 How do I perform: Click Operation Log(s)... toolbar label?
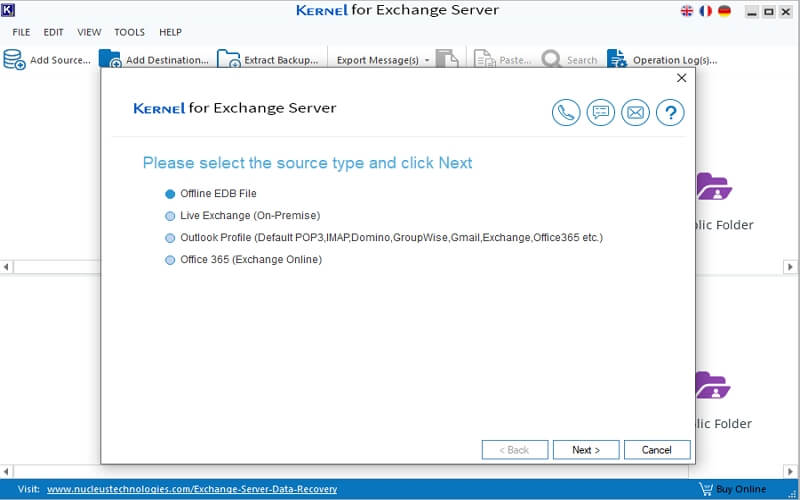pos(675,60)
